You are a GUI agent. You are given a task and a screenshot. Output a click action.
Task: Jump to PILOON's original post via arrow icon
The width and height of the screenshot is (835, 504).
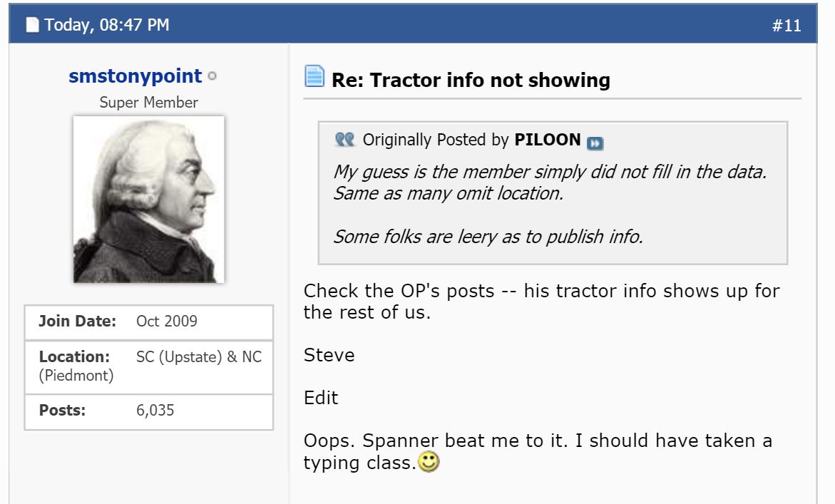(x=595, y=142)
